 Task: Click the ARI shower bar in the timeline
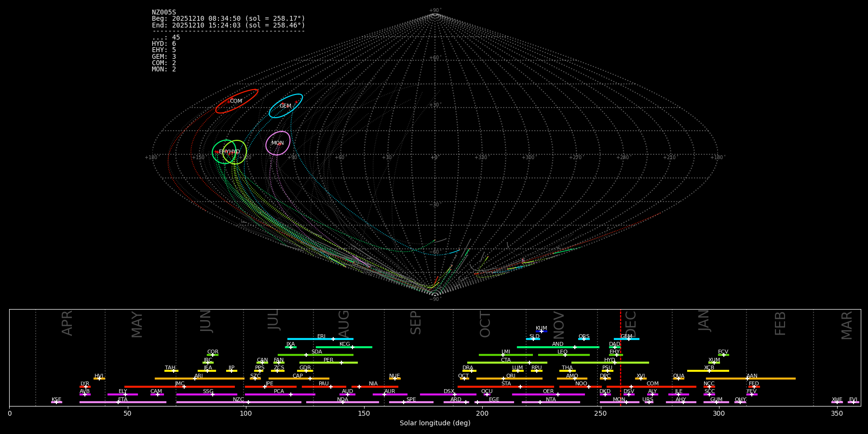[199, 379]
